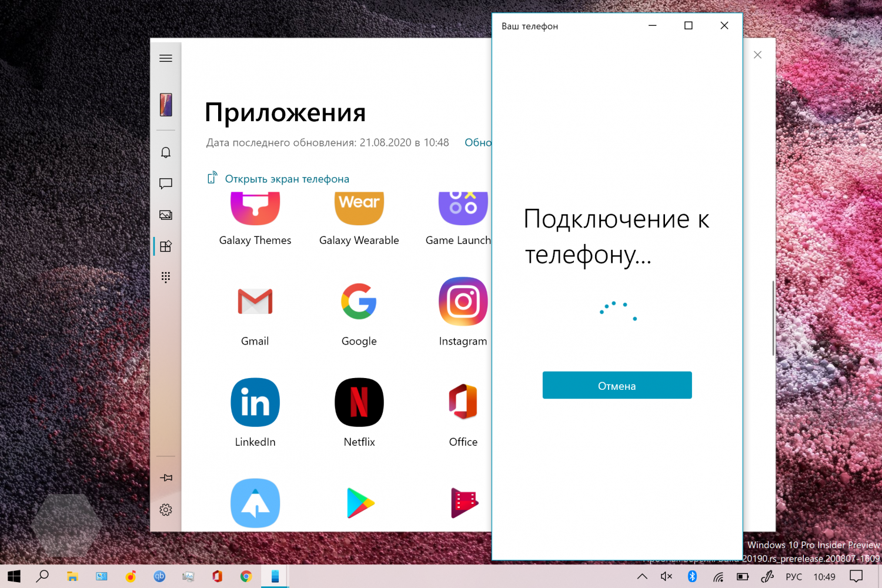Maximize the 'Ваш телефон' connection window
This screenshot has height=588, width=882.
[688, 25]
